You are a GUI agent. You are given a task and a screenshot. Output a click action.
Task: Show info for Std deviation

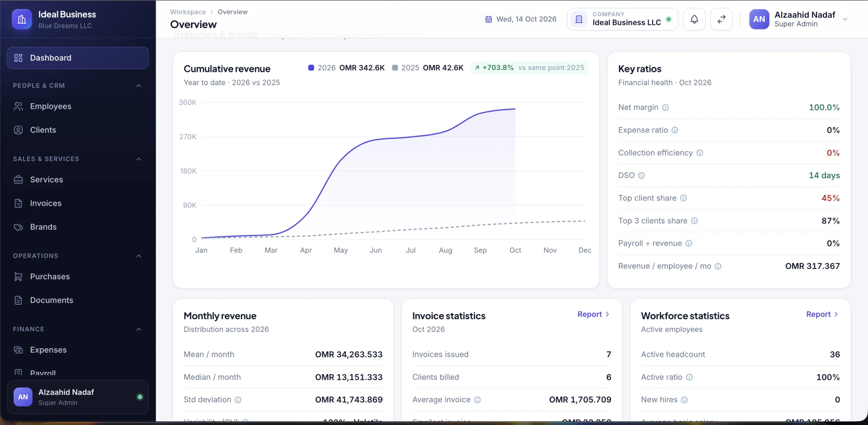pyautogui.click(x=238, y=400)
